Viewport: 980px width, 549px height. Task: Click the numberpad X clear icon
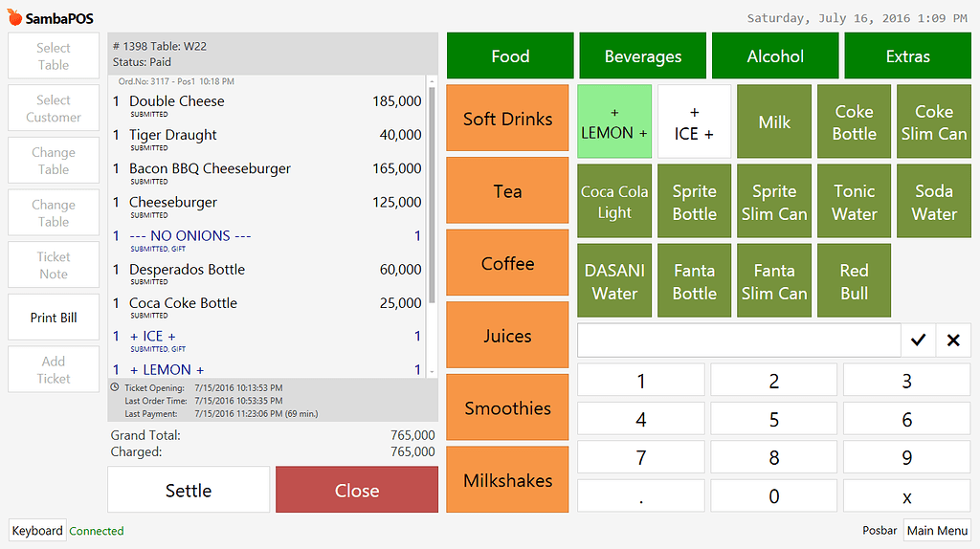click(x=953, y=340)
